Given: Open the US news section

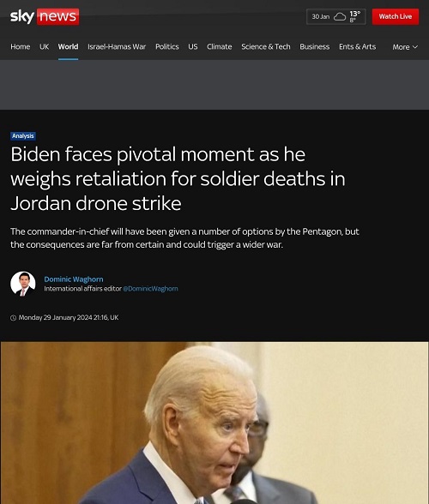Looking at the screenshot, I should [x=193, y=46].
